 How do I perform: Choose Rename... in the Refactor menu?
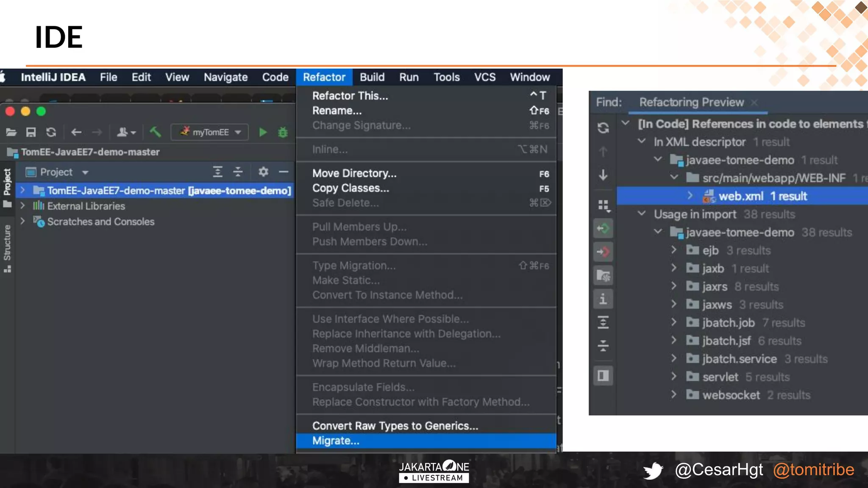point(337,111)
